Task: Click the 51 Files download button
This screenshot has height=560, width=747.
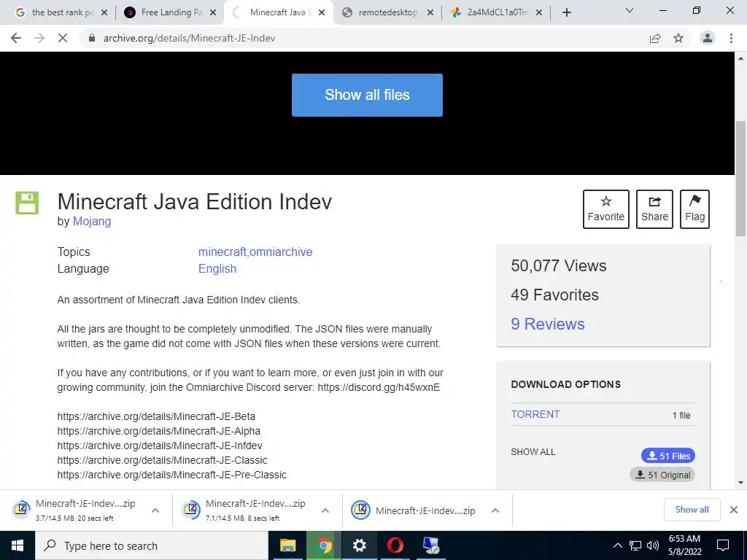Action: 668,456
